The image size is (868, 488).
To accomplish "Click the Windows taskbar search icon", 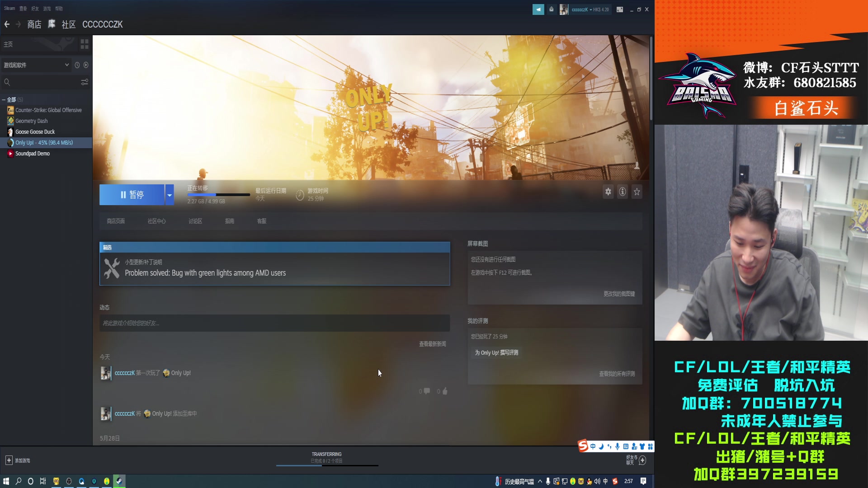I will coord(19,481).
